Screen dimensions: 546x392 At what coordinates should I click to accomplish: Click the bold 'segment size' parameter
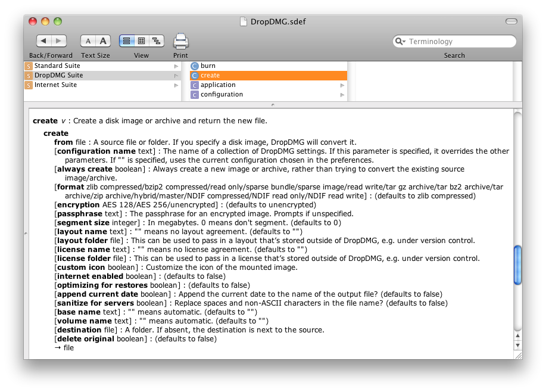83,223
